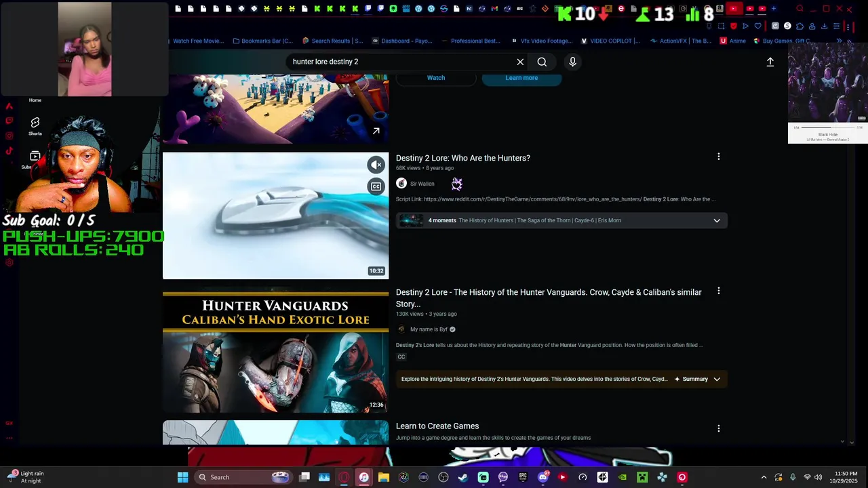Open My name is Byf channel avatar
868x488 pixels.
click(x=401, y=329)
